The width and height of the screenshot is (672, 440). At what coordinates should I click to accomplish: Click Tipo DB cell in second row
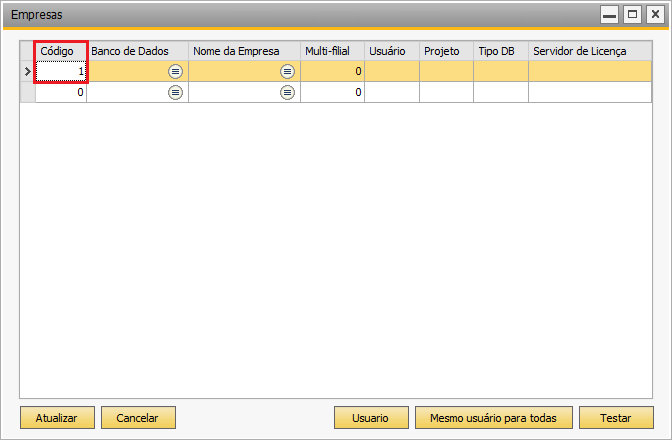(501, 92)
